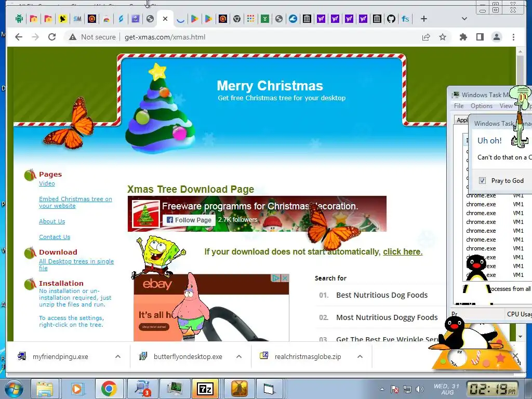Toggle the Pray to God checkbox

point(482,180)
